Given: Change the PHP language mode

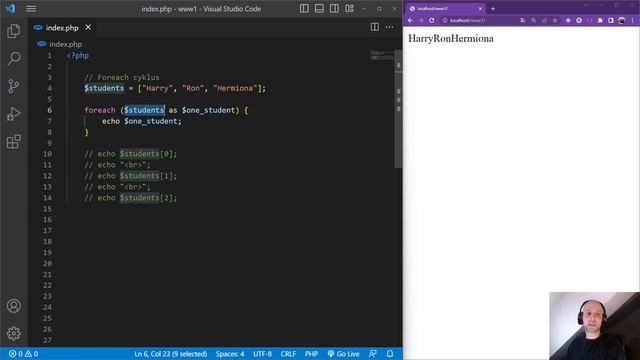Looking at the screenshot, I should point(311,354).
